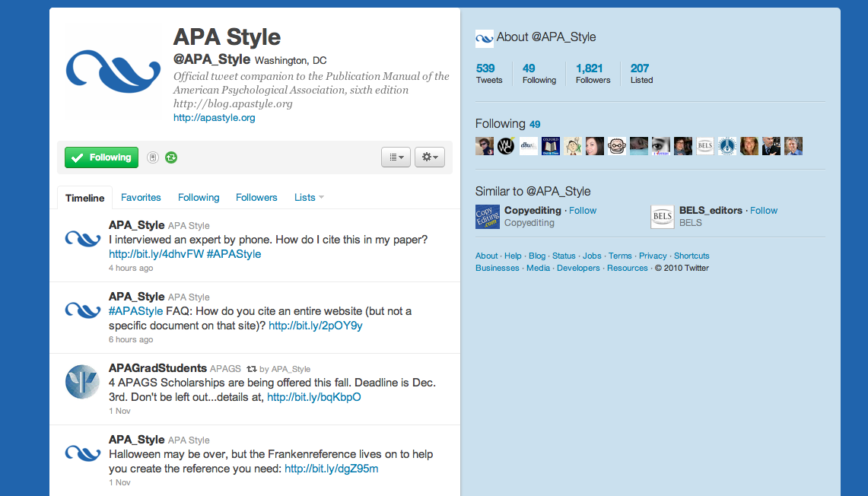This screenshot has width=868, height=496.
Task: Click #APAStyle hashtag in the FAQ tweet
Action: click(135, 311)
